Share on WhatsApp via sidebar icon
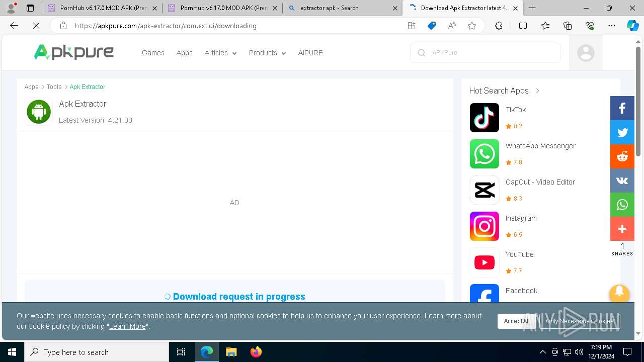The height and width of the screenshot is (362, 644). tap(622, 205)
